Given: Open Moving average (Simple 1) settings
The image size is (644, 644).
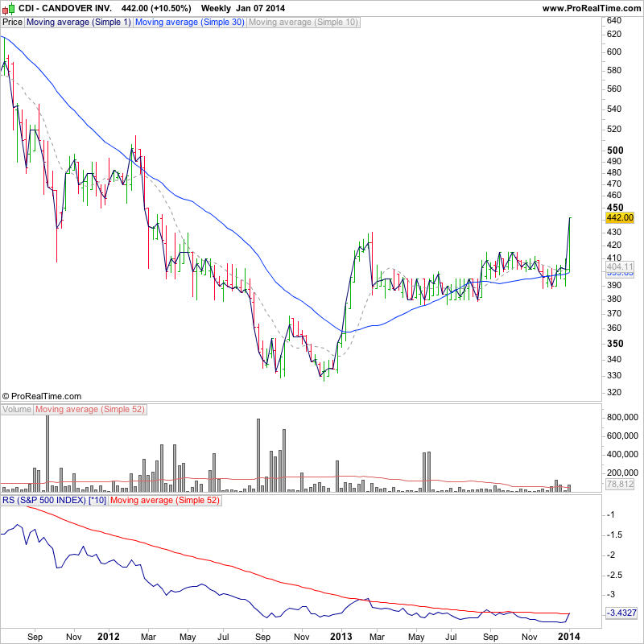Looking at the screenshot, I should click(x=78, y=23).
